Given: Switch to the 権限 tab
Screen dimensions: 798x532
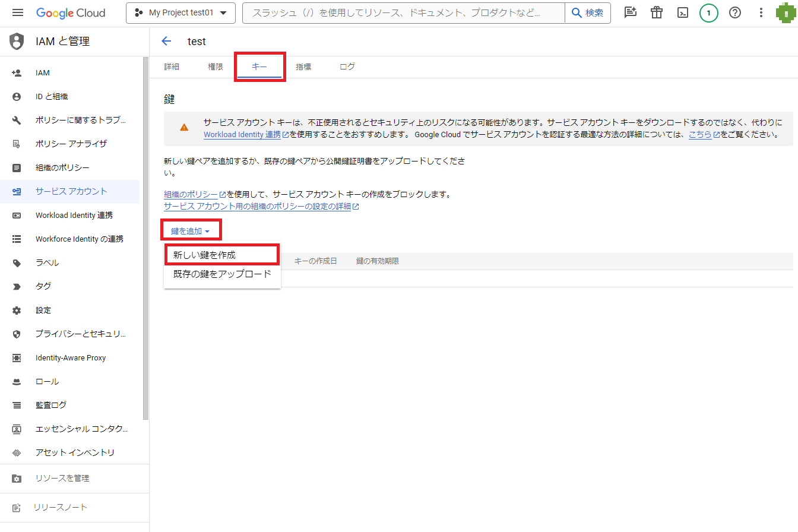Looking at the screenshot, I should coord(216,67).
